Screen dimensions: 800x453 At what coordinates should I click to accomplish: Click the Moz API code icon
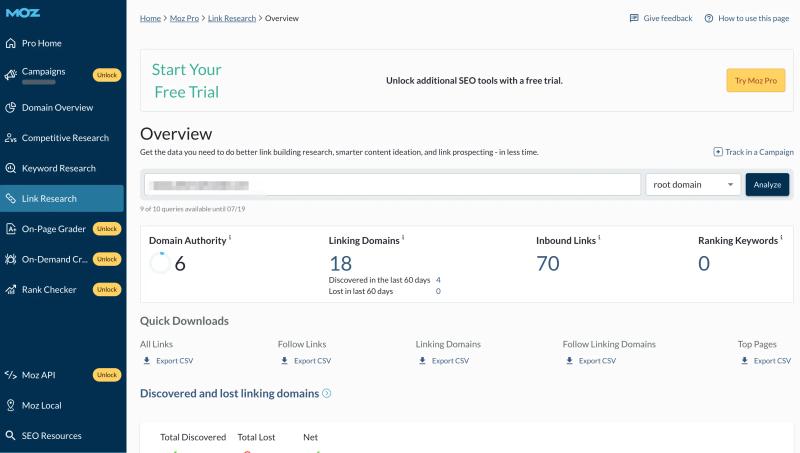tap(11, 375)
